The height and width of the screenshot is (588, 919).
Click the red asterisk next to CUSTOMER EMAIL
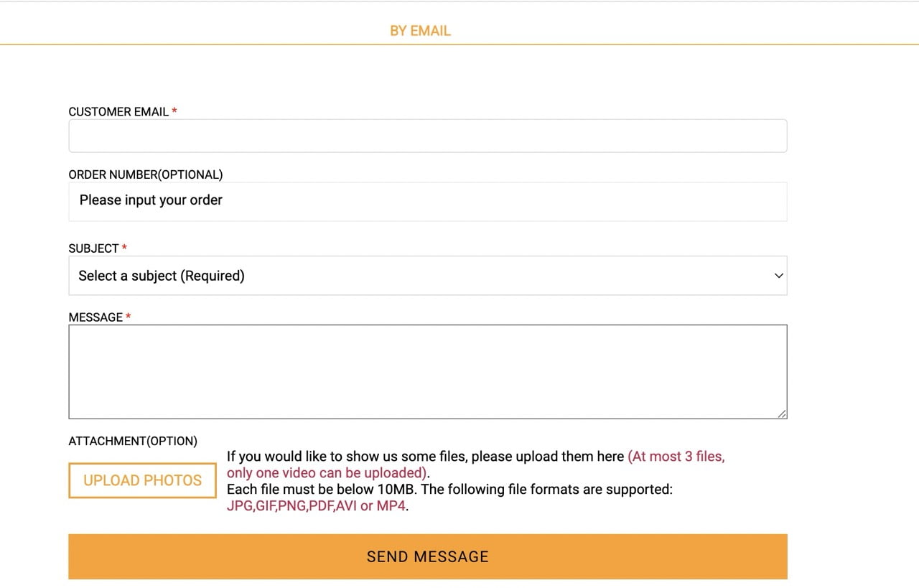click(174, 111)
